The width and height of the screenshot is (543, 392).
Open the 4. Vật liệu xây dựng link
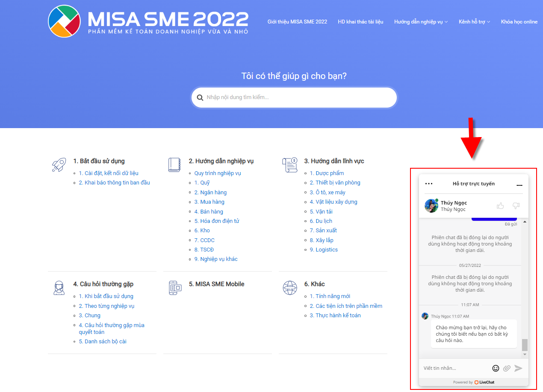coord(333,202)
